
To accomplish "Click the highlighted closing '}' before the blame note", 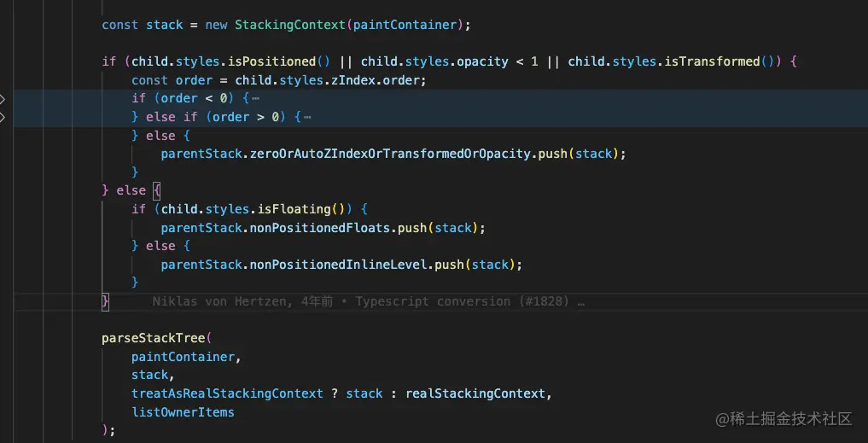I will 105,302.
